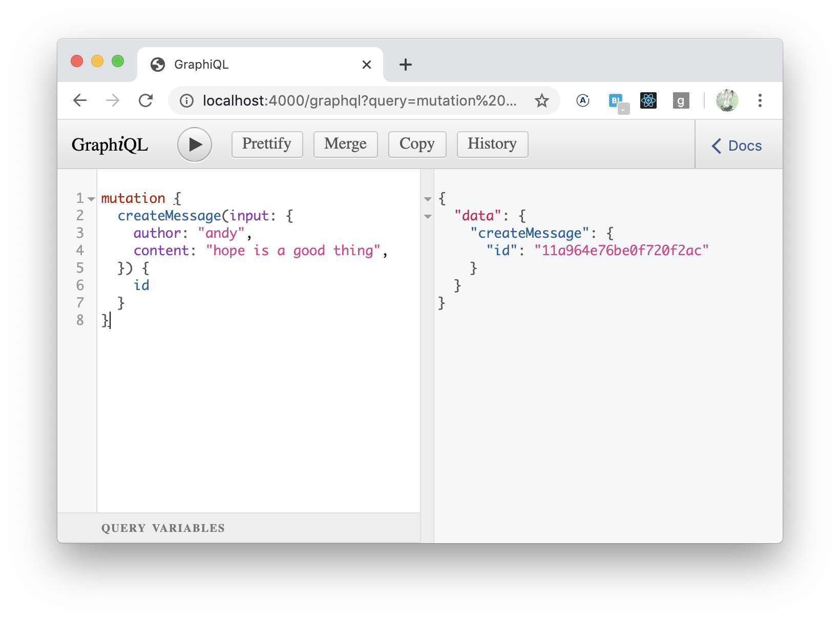
Task: View site information icon
Action: tap(187, 101)
